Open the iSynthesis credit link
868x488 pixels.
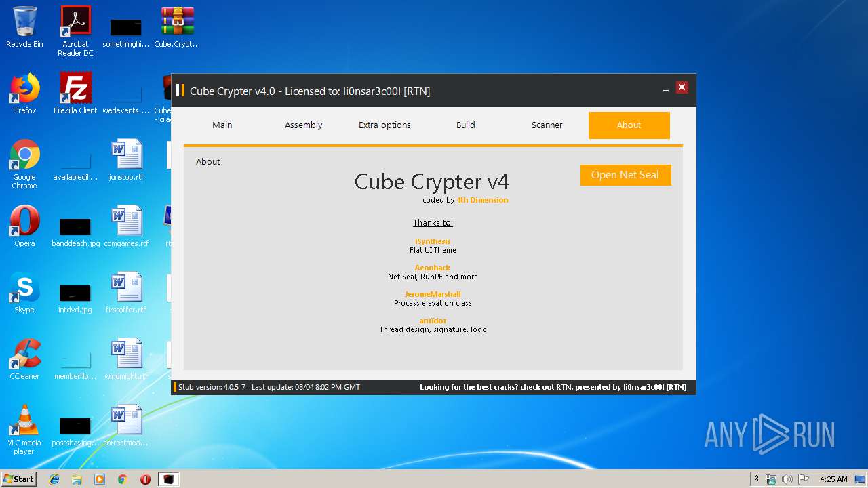coord(433,241)
